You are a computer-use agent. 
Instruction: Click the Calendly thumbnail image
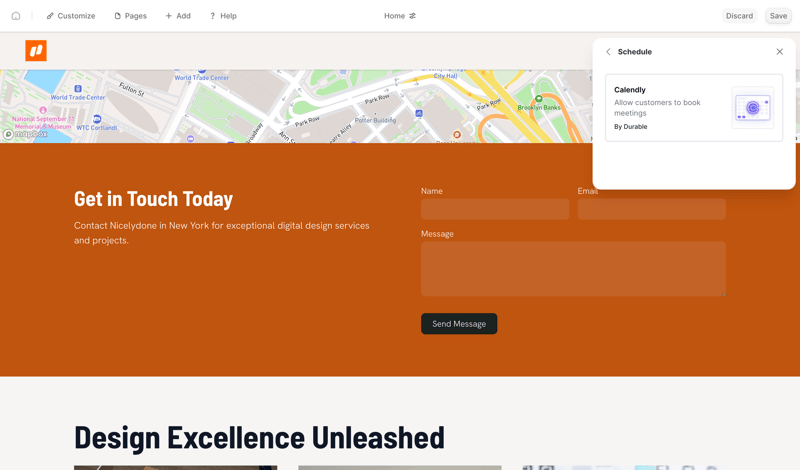click(x=752, y=108)
